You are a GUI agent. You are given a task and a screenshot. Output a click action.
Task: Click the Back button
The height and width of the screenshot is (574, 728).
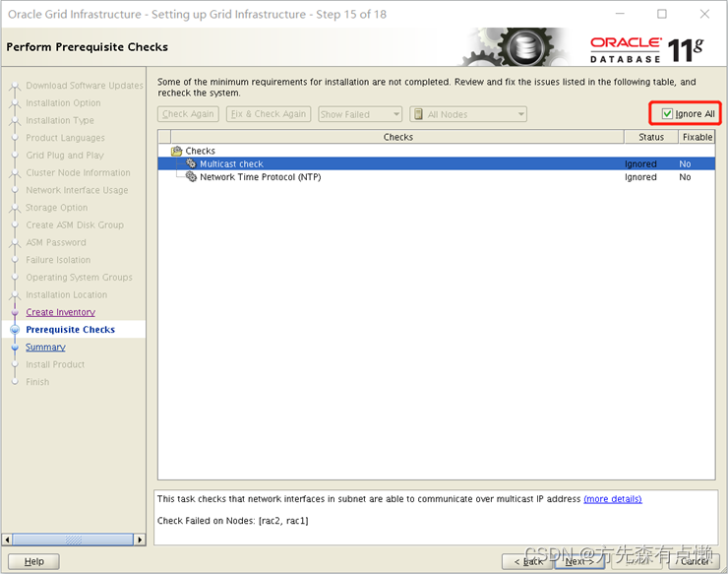pos(527,561)
